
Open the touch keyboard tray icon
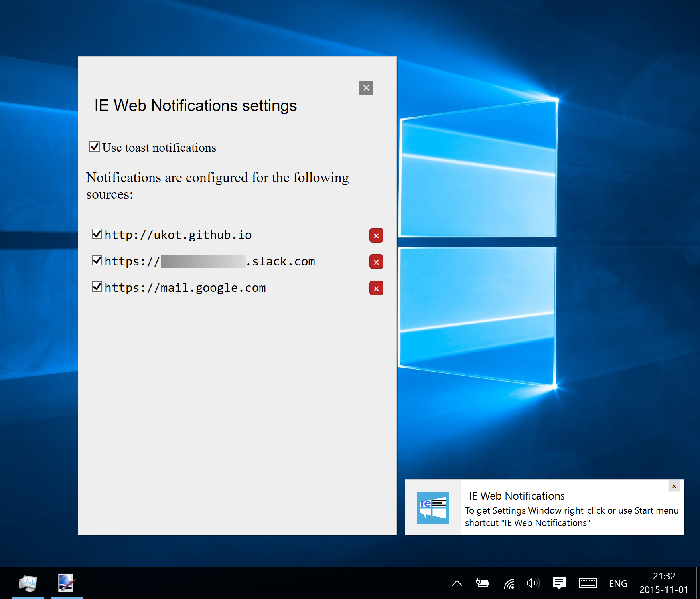tap(588, 583)
